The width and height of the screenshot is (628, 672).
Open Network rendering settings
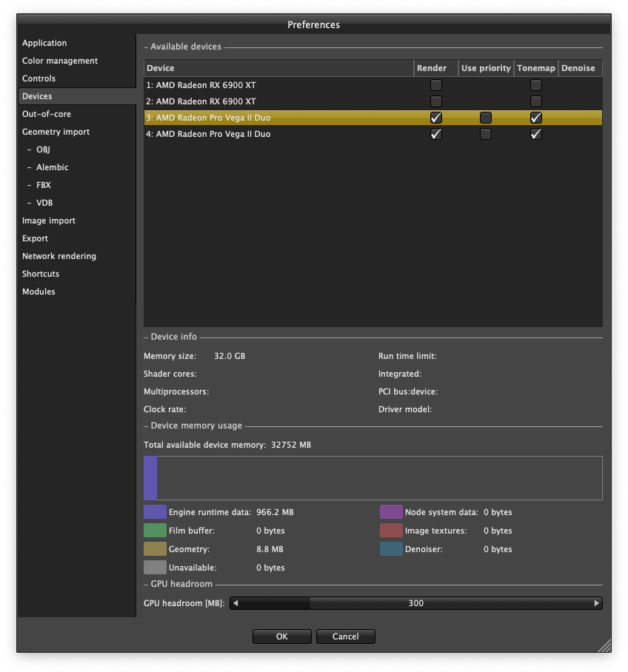[x=59, y=256]
